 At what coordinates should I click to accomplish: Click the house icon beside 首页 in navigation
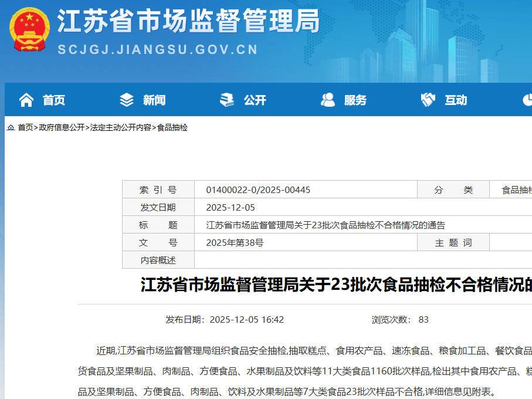tap(26, 100)
